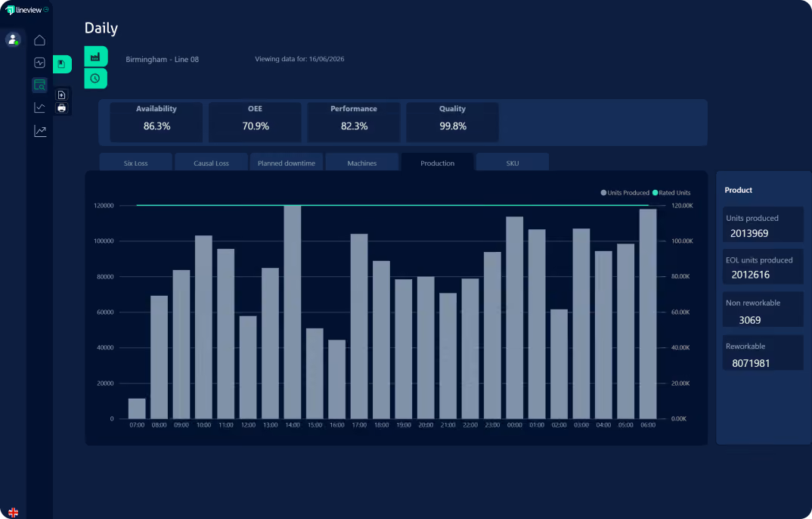Toggle the Units Produced legend entry

point(624,193)
